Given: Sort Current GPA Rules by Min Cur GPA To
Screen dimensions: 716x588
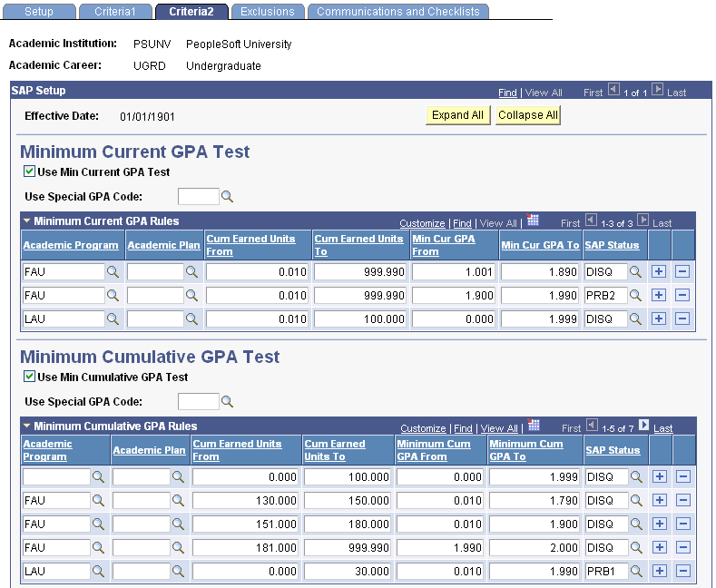Looking at the screenshot, I should (540, 245).
